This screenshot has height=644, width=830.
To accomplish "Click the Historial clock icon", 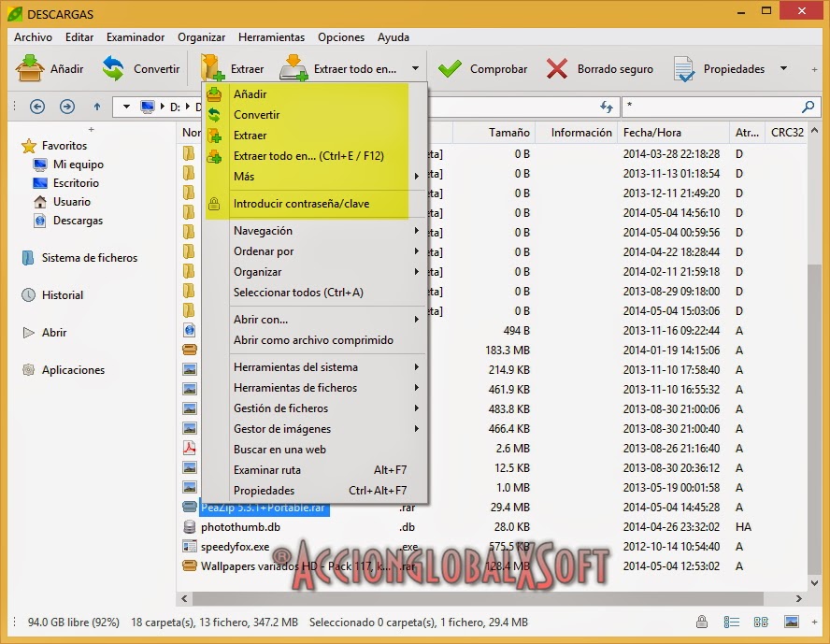I will point(29,295).
